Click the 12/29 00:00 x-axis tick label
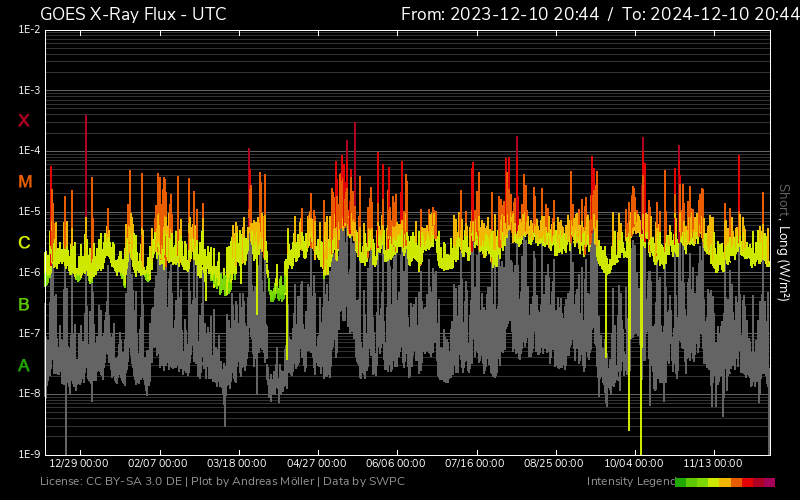The height and width of the screenshot is (500, 800). tap(78, 464)
